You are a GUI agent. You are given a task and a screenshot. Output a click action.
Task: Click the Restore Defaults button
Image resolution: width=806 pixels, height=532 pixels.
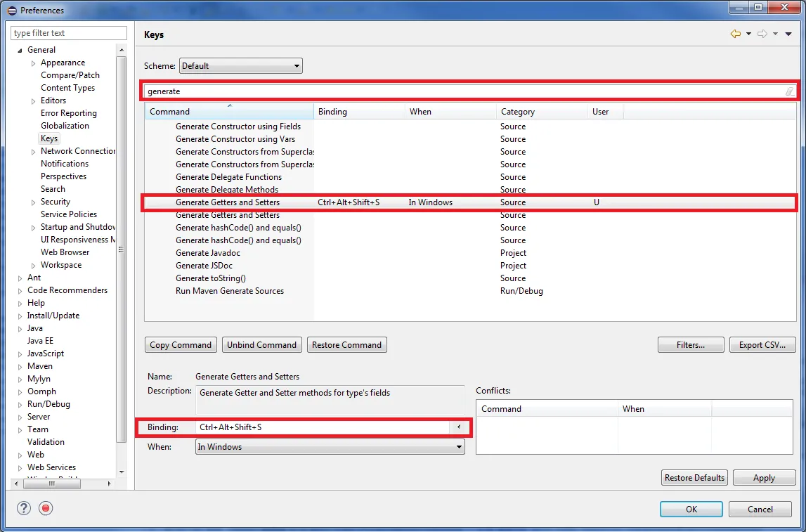pos(694,477)
